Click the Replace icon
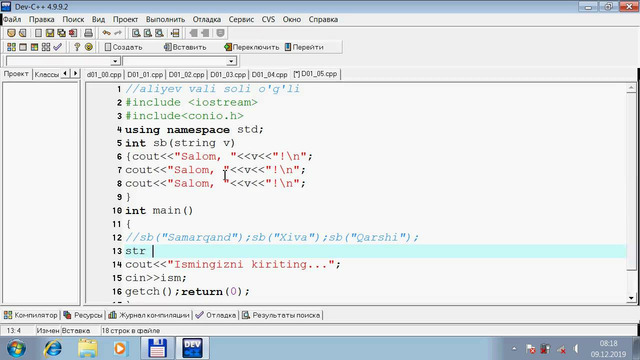 (x=148, y=33)
